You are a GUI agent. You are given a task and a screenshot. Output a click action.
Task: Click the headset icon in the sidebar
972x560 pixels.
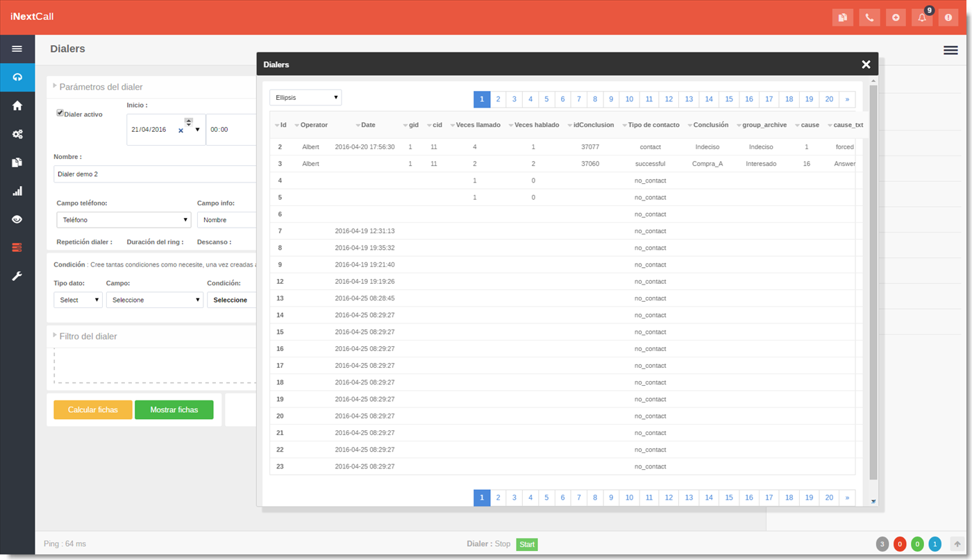[x=17, y=77]
